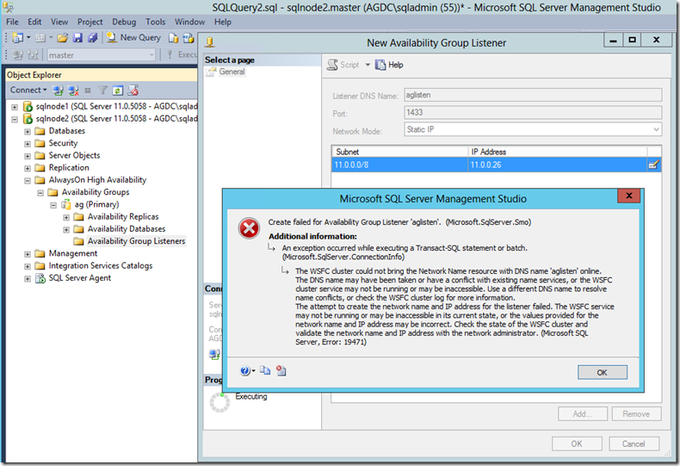
Task: Open the Edit menu
Action: point(35,22)
